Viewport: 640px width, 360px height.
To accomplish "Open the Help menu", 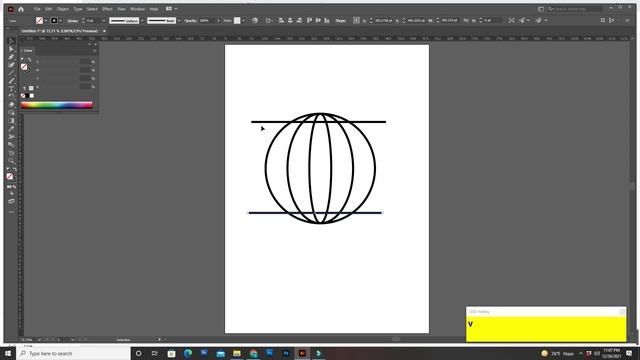I will click(154, 9).
